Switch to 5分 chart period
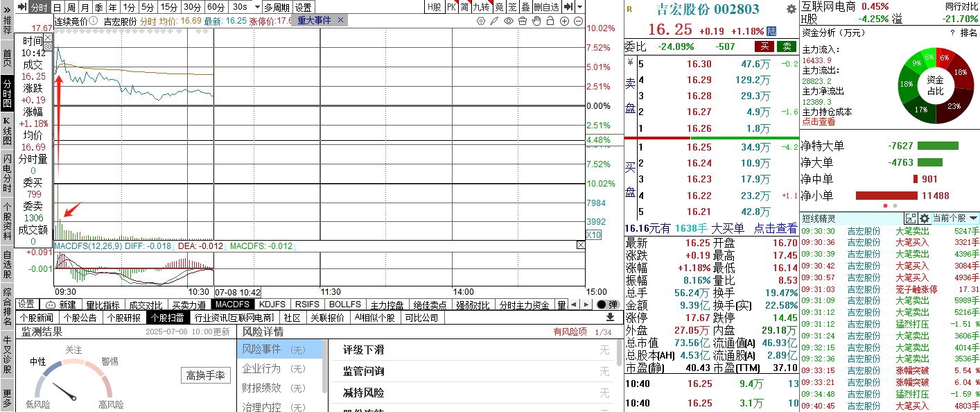Image resolution: width=980 pixels, height=412 pixels. (x=148, y=7)
